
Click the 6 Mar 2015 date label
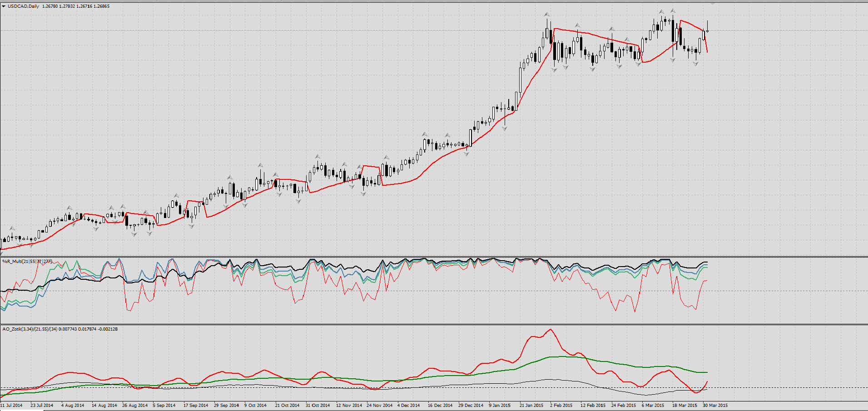tap(653, 406)
